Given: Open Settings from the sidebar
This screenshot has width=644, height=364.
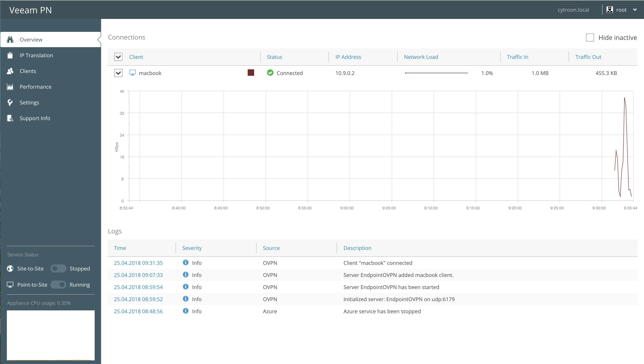Looking at the screenshot, I should click(51, 102).
